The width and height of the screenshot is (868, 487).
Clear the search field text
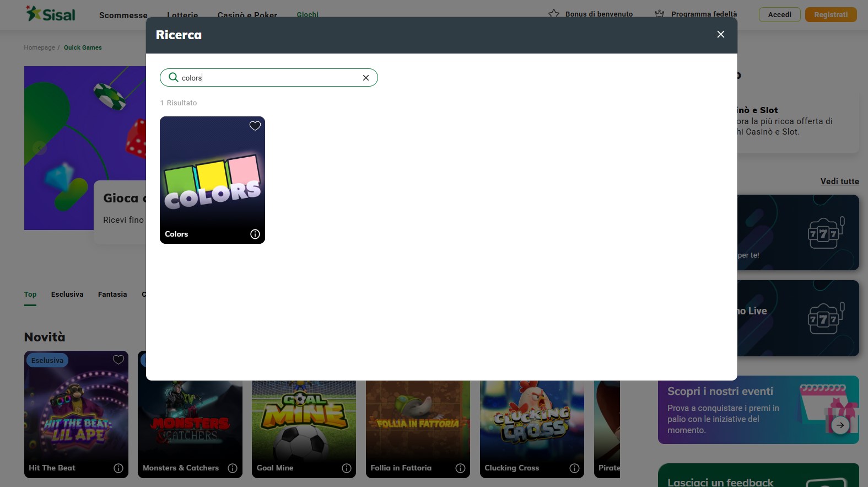pos(365,78)
